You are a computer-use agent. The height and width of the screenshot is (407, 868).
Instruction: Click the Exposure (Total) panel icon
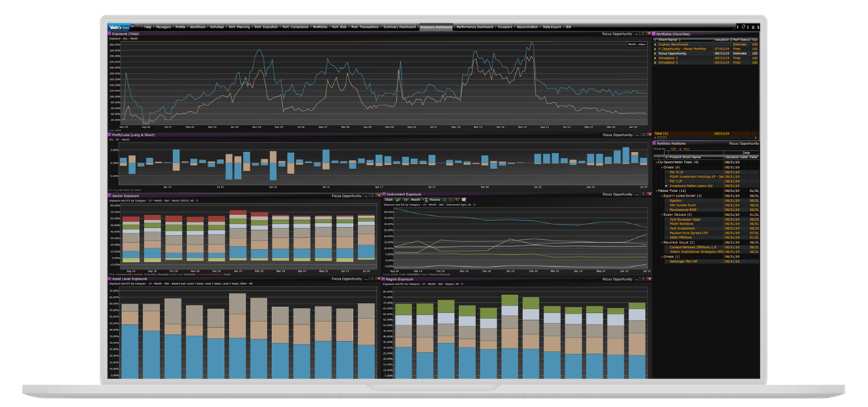click(109, 33)
